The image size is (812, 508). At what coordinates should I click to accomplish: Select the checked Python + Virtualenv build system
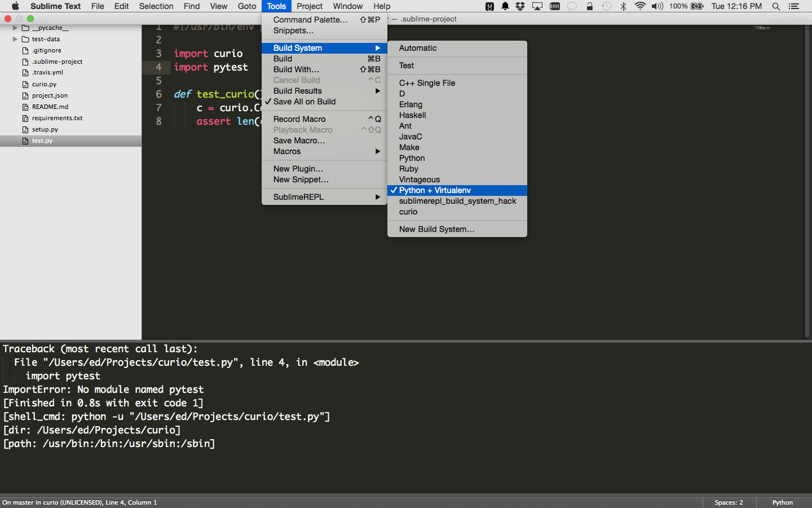click(x=435, y=190)
